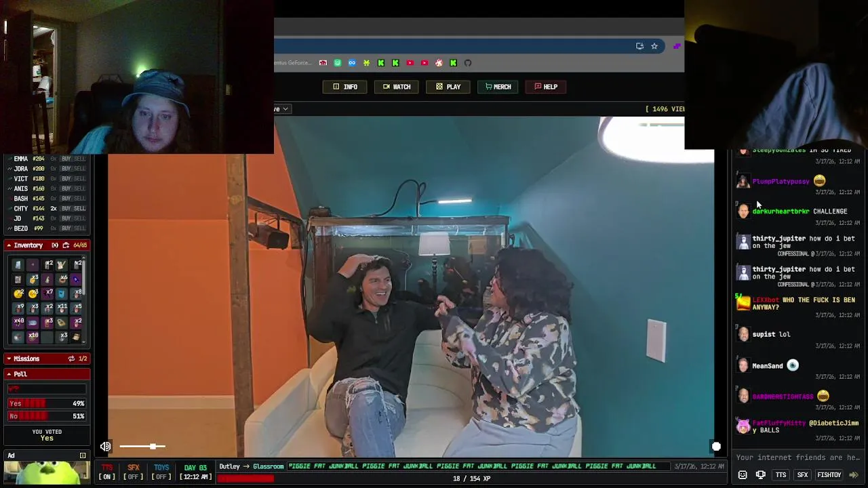
Task: Toggle SFX in the bottom bar
Action: [134, 472]
